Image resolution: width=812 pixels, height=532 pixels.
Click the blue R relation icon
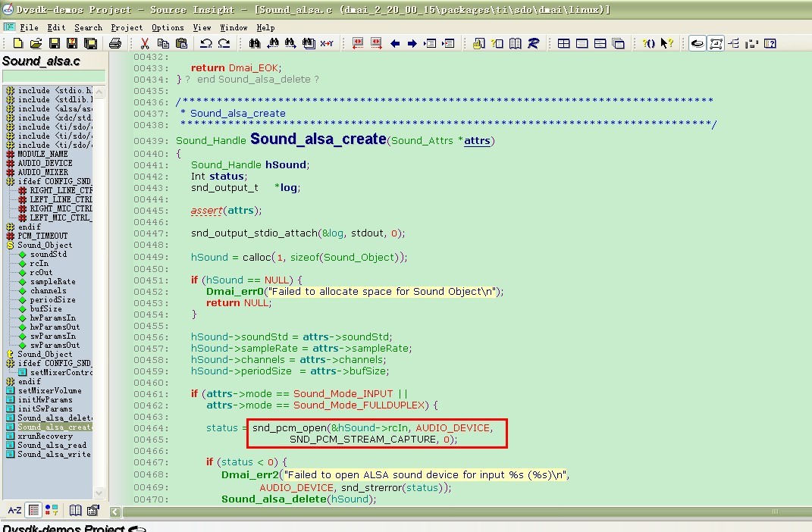pyautogui.click(x=534, y=43)
